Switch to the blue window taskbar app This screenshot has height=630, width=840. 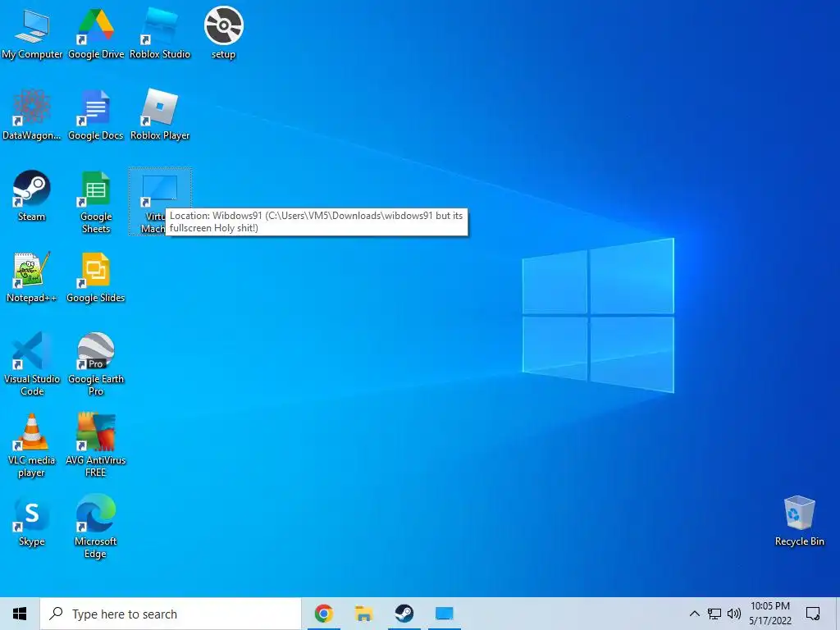(444, 614)
